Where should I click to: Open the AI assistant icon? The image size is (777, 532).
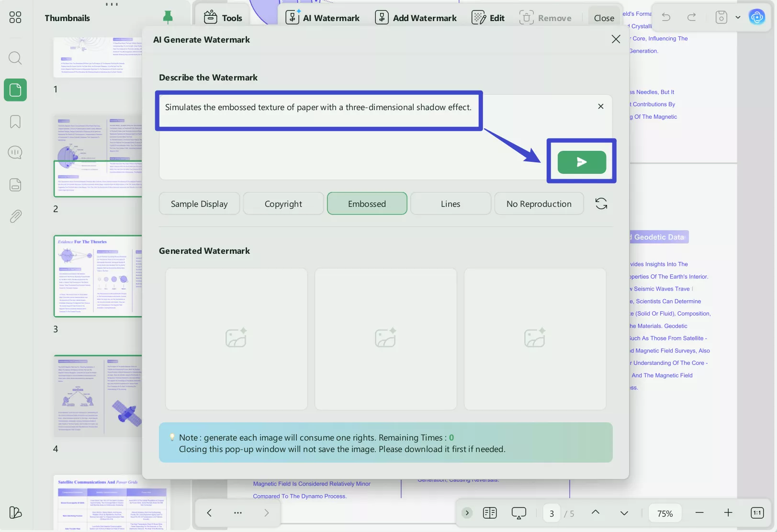(x=757, y=17)
